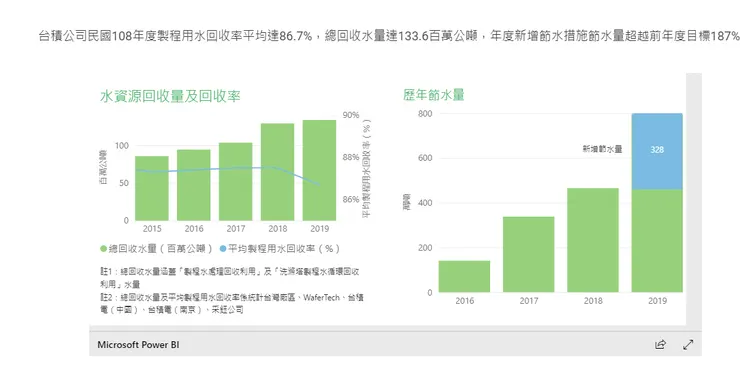Click the green segment of 2019 savings bar
This screenshot has height=372, width=740.
657,241
